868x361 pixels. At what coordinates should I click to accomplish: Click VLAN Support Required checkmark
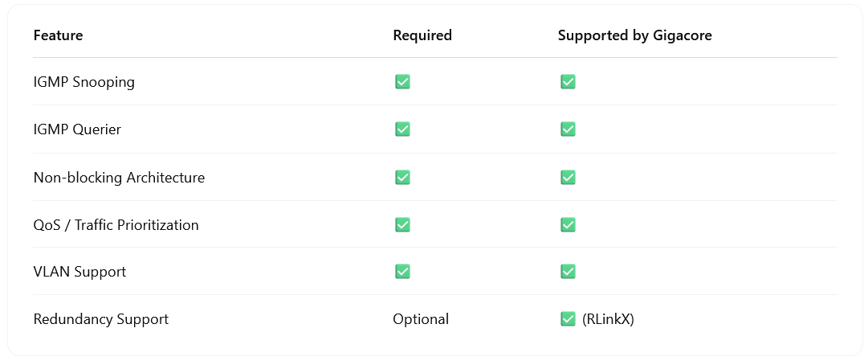coord(402,272)
